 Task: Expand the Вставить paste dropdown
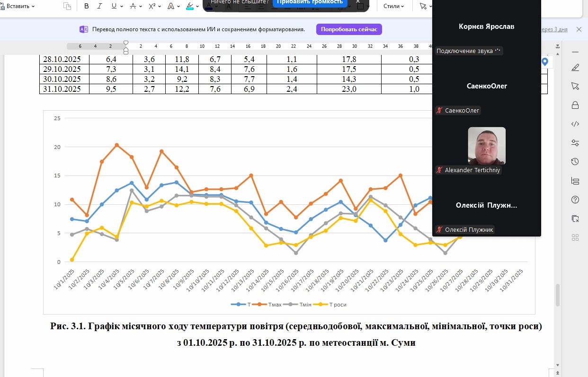click(33, 6)
